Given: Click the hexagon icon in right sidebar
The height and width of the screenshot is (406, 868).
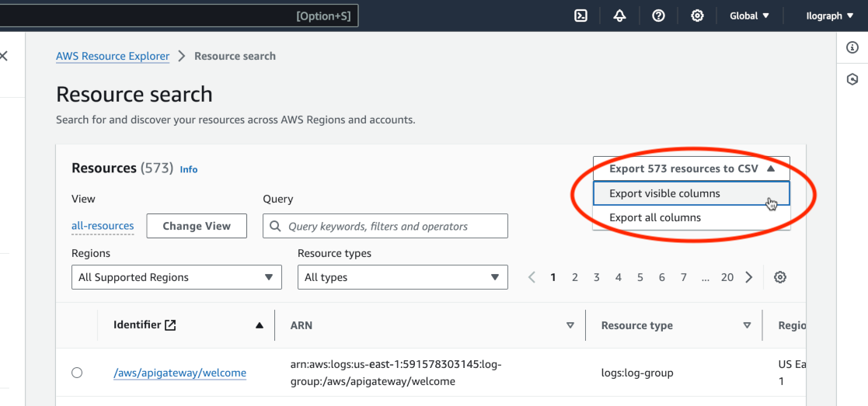Looking at the screenshot, I should click(852, 79).
